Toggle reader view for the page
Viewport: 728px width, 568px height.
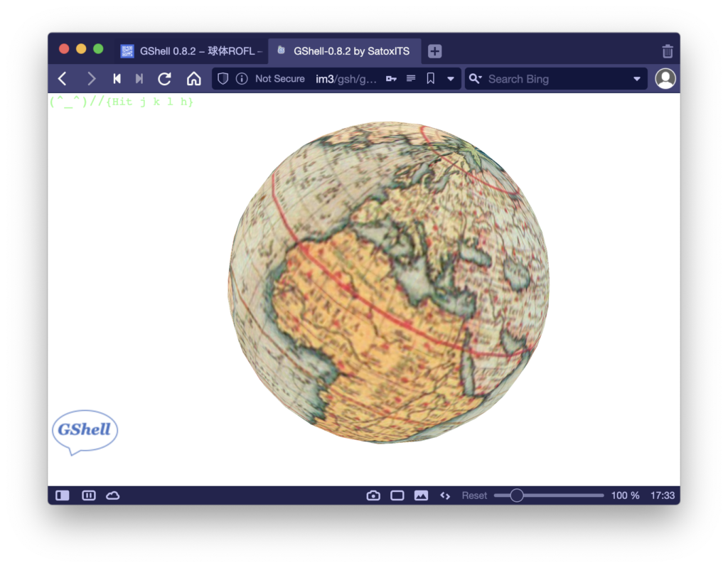click(x=411, y=79)
